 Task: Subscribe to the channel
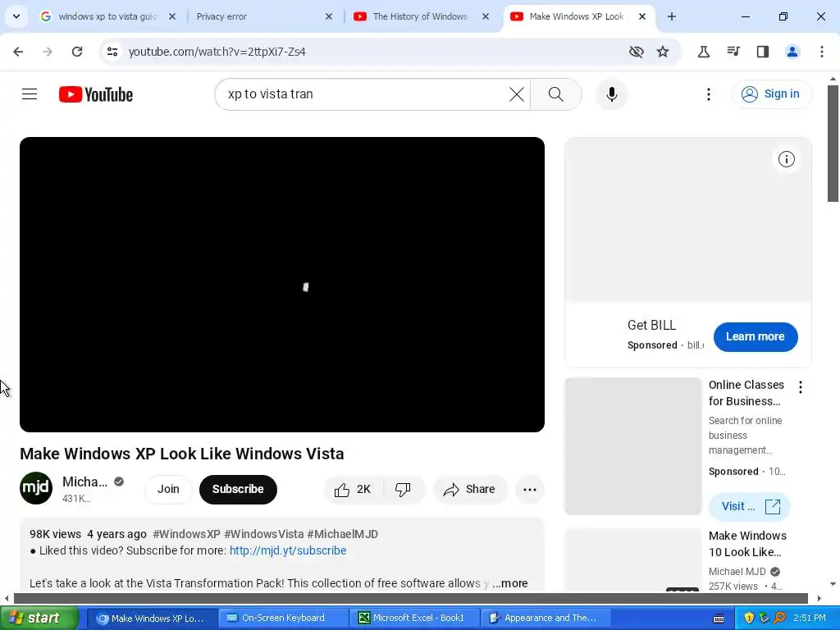pyautogui.click(x=238, y=489)
